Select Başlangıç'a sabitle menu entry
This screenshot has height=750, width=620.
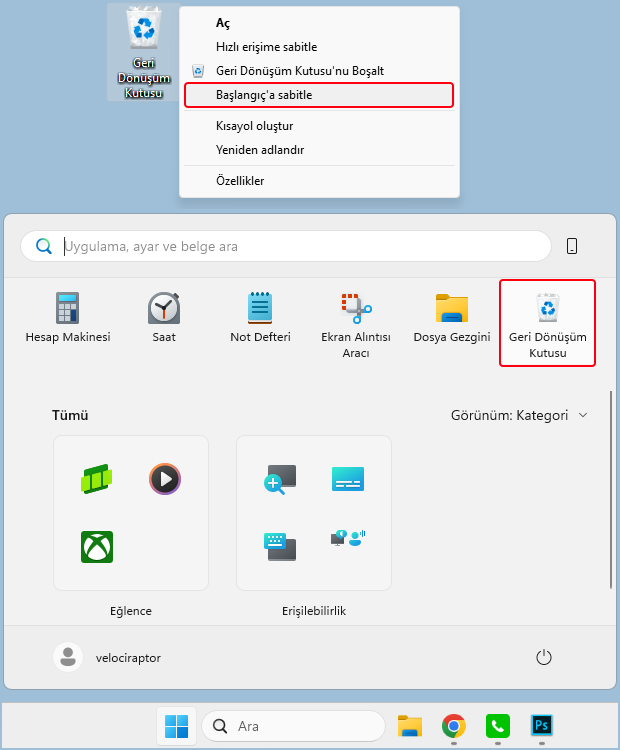319,95
